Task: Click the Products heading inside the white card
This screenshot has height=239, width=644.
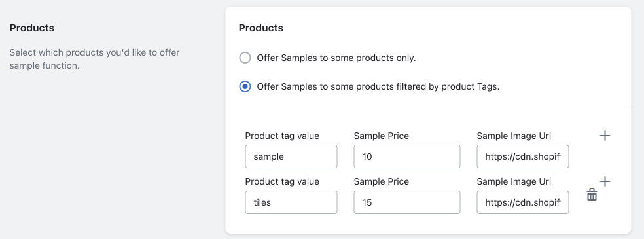Action: pos(260,28)
